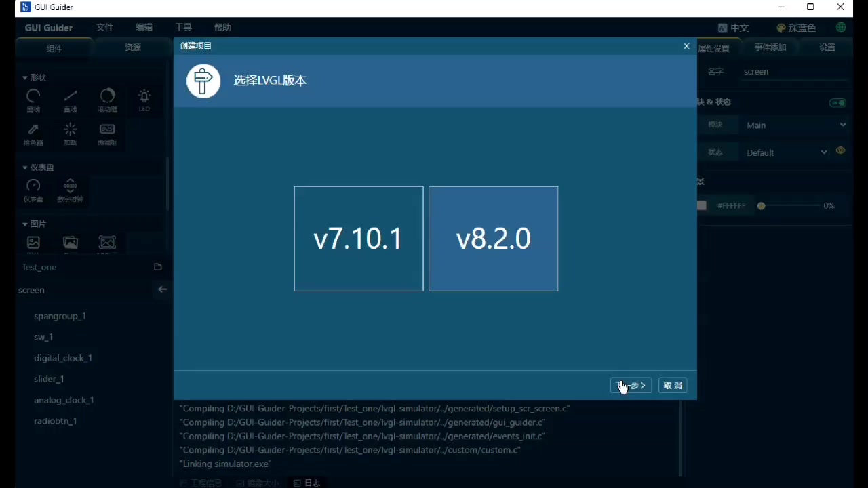Switch to the 事件添加 tab
The width and height of the screenshot is (868, 488).
click(x=770, y=47)
